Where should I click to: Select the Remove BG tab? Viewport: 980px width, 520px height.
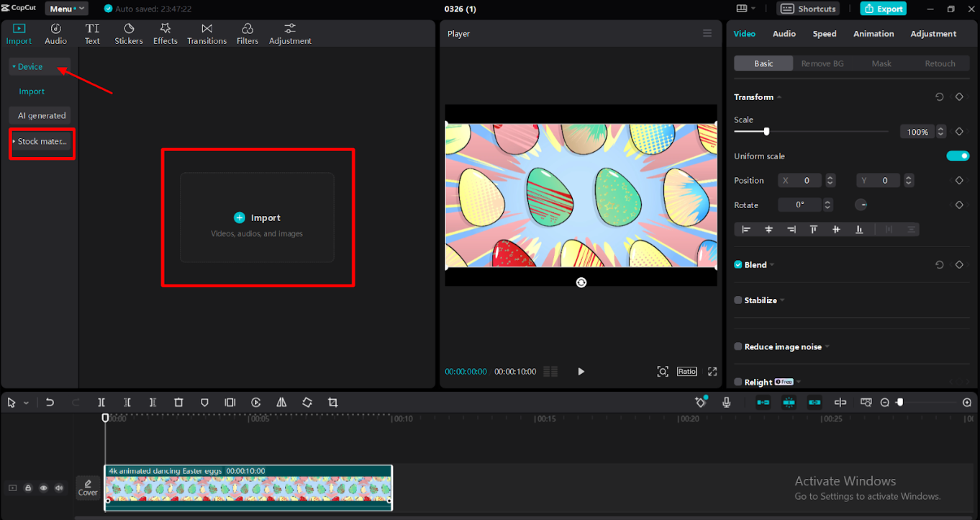pyautogui.click(x=822, y=63)
